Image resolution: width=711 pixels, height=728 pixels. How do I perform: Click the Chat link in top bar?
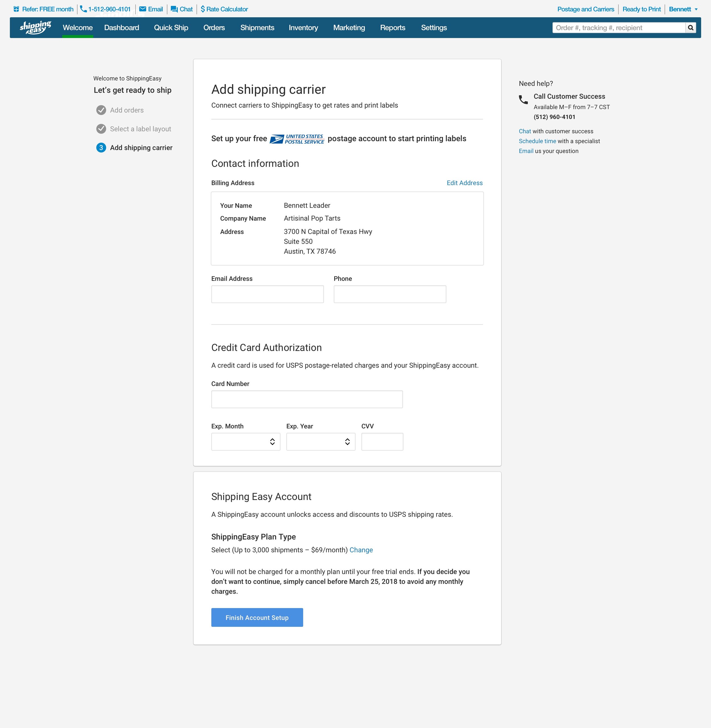pos(186,9)
